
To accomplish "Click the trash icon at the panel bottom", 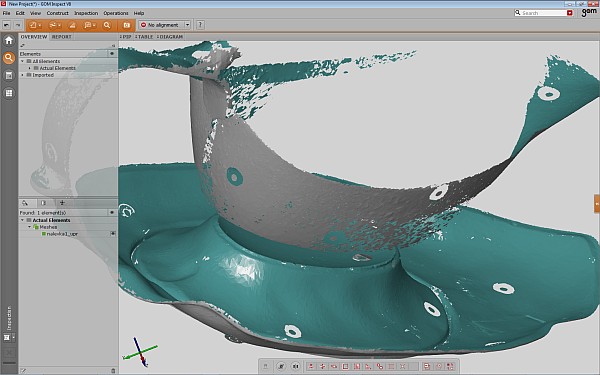I will tap(113, 370).
